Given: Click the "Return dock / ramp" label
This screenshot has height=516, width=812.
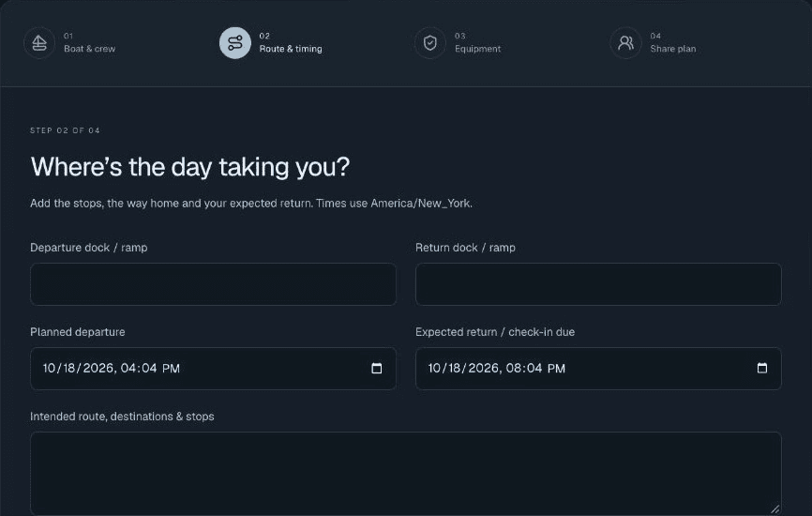Looking at the screenshot, I should pos(465,248).
